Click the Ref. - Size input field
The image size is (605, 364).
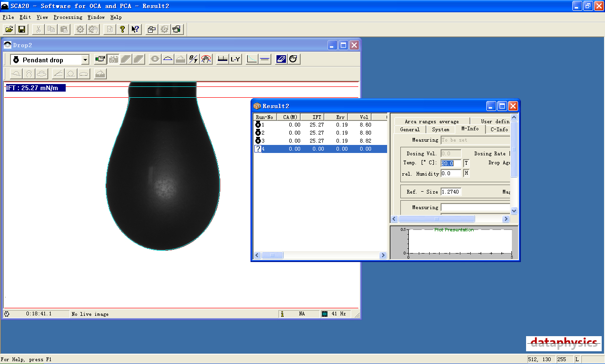pos(451,192)
